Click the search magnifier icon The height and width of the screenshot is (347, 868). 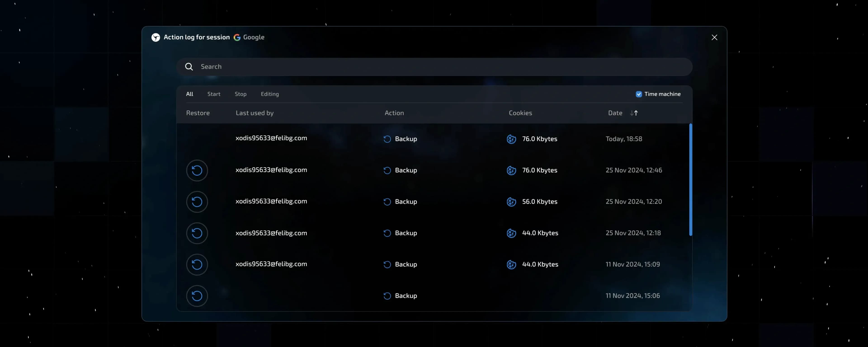point(189,67)
